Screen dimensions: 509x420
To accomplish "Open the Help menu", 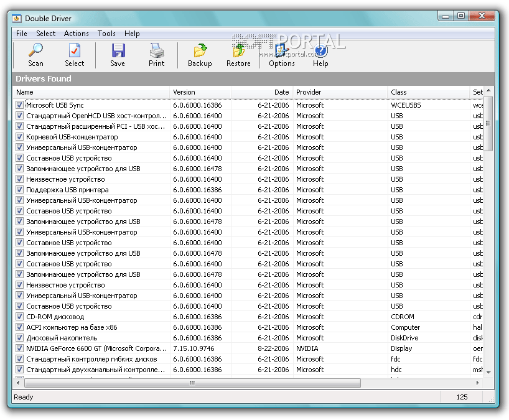I will [132, 34].
